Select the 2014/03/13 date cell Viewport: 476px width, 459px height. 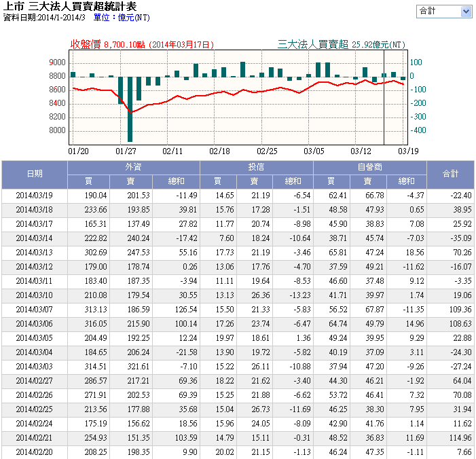point(35,253)
